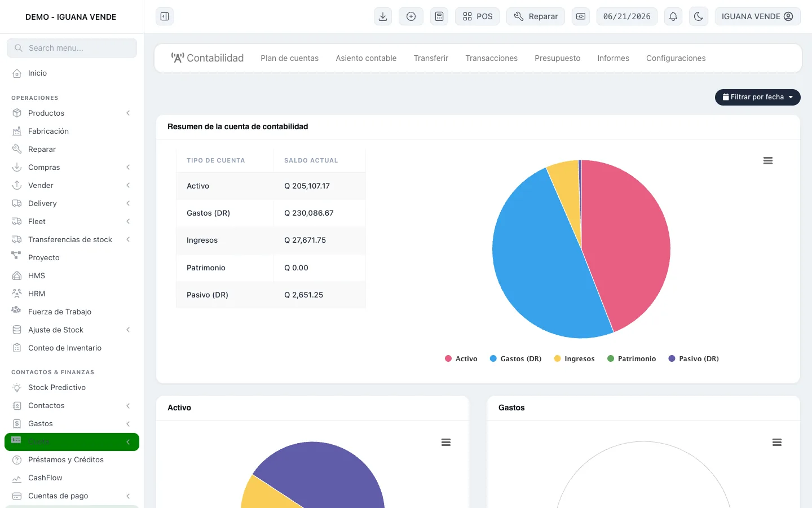Go to Inicio via its home icon

17,73
